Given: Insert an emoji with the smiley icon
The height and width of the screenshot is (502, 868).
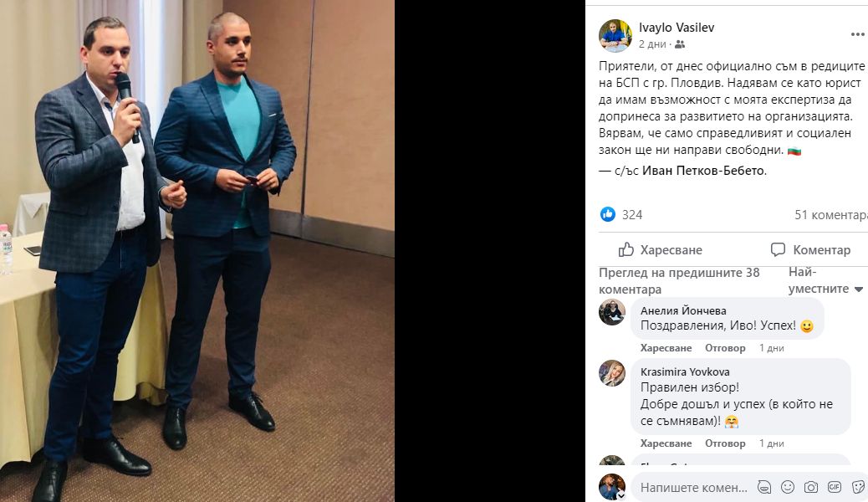Looking at the screenshot, I should point(787,487).
